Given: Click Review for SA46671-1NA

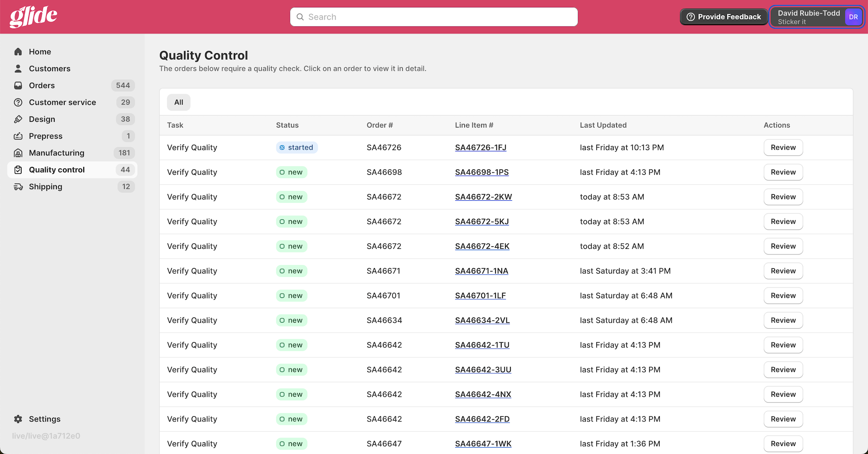Looking at the screenshot, I should point(783,271).
